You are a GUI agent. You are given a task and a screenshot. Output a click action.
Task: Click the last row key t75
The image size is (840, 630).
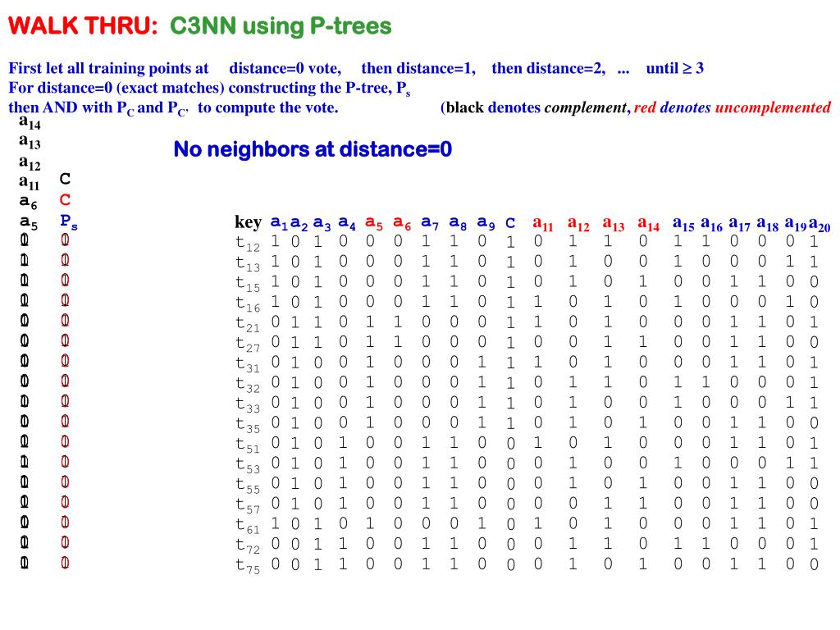[x=247, y=564]
